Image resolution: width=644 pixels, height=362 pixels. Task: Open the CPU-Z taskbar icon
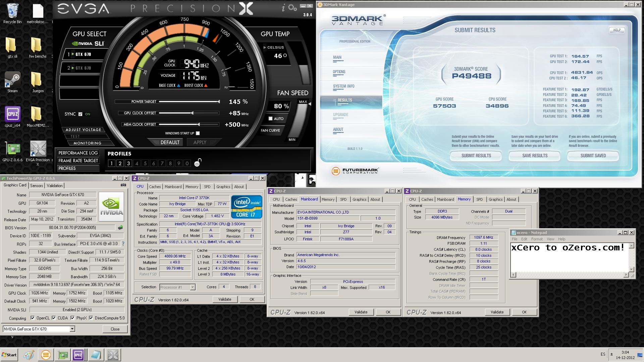pos(78,355)
